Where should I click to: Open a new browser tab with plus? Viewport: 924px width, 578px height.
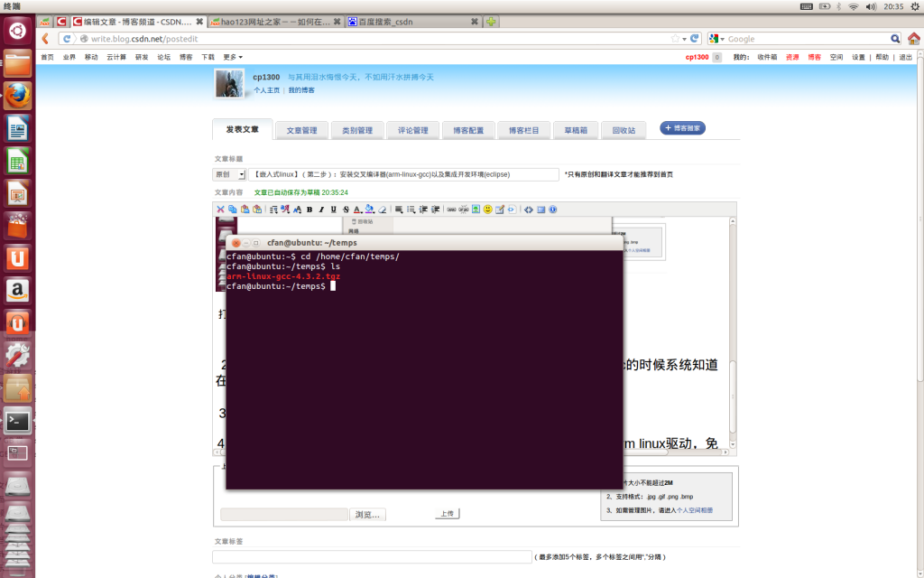click(491, 22)
